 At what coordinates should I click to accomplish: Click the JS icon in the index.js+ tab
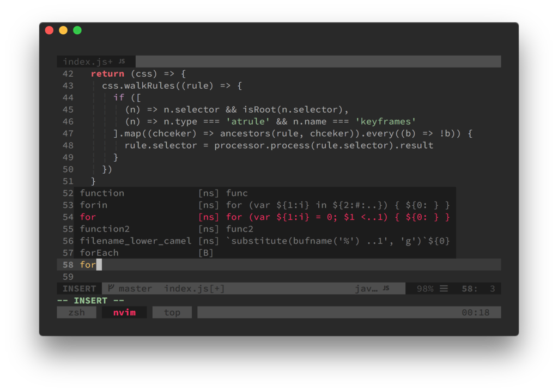point(122,61)
